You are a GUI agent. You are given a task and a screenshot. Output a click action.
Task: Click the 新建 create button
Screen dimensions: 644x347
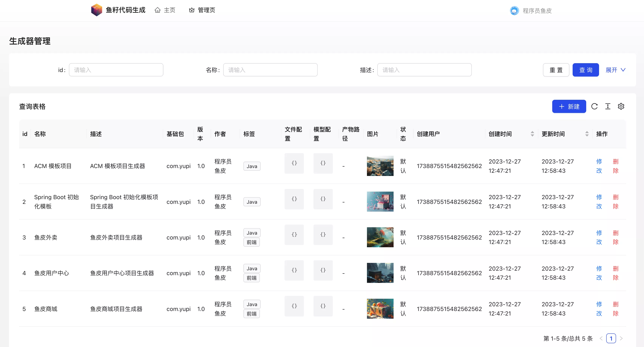point(569,106)
